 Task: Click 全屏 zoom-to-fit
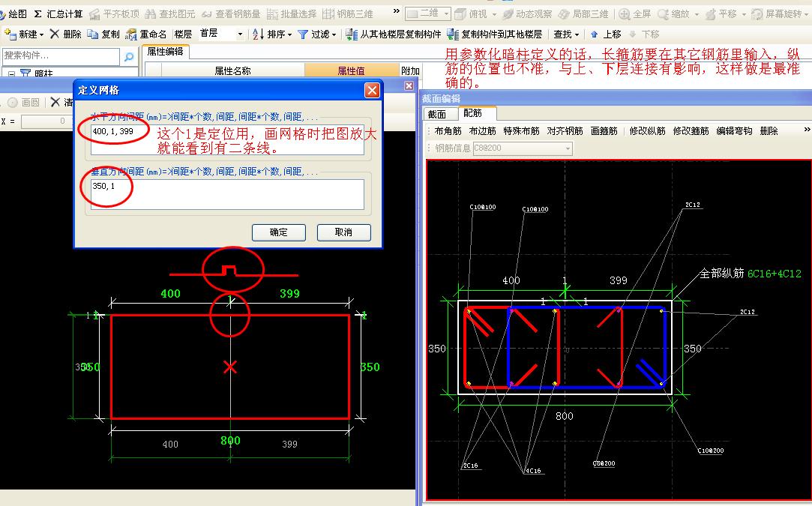635,14
